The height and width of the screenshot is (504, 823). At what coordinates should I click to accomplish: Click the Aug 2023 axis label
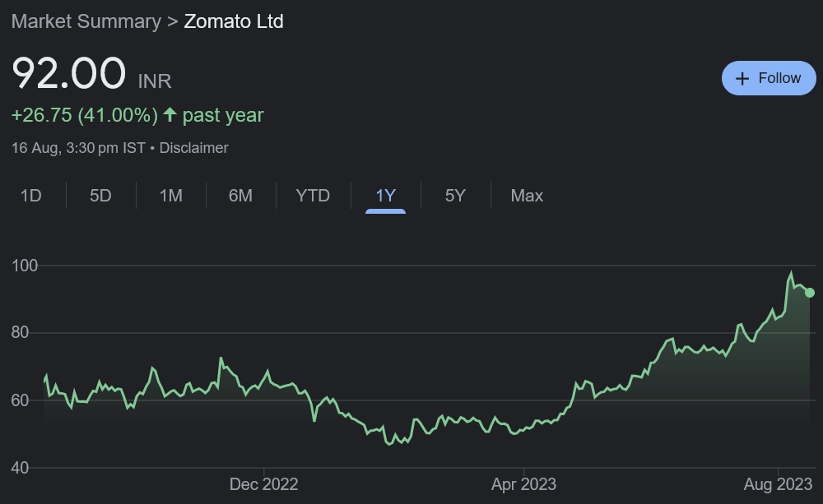click(x=778, y=483)
